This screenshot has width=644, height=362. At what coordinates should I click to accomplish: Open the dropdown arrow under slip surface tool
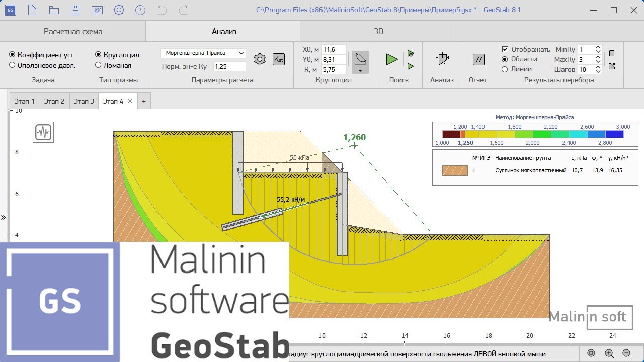pos(360,71)
